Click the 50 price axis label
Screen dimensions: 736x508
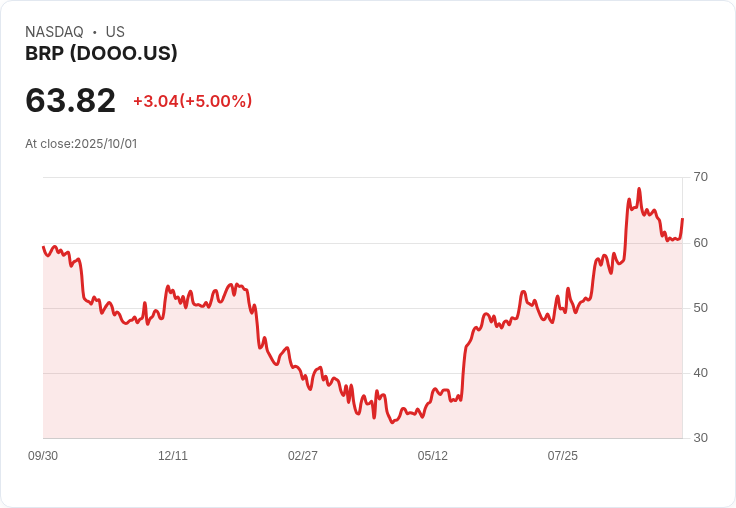coord(700,308)
